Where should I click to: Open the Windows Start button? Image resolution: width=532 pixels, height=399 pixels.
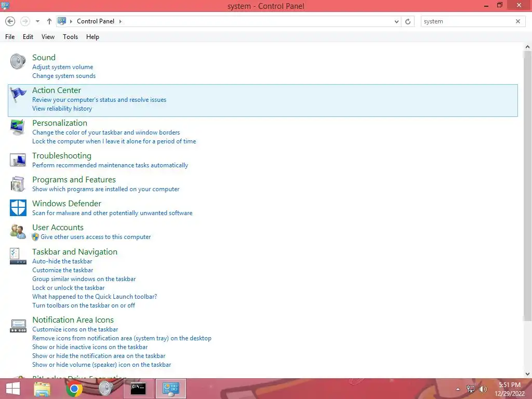coord(13,389)
